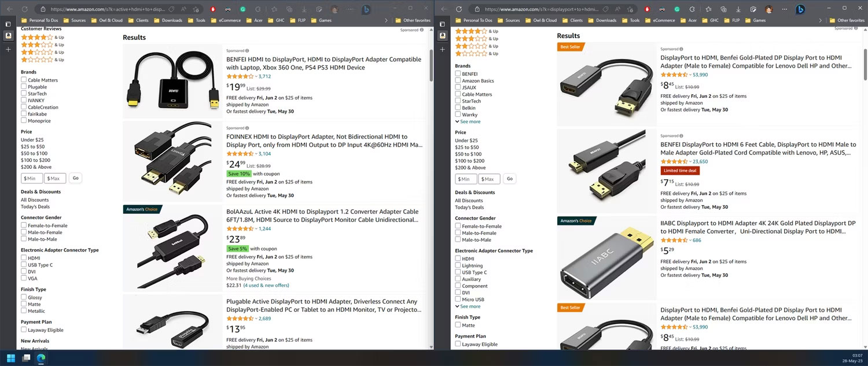This screenshot has width=868, height=366.
Task: Open the eCommerce bookmarks folder
Action: click(664, 20)
